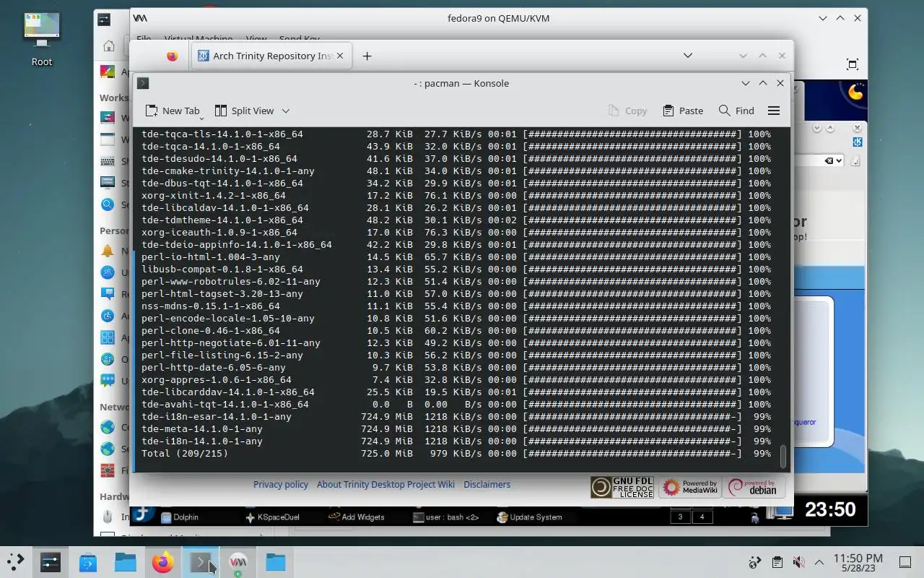Click tde-meta-14.1.0-1-any line in terminal
The height and width of the screenshot is (578, 924).
(x=456, y=429)
